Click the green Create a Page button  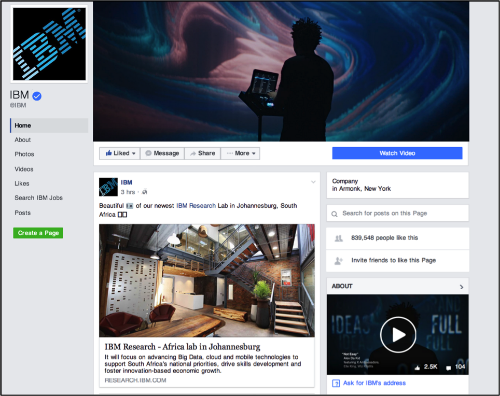click(38, 233)
